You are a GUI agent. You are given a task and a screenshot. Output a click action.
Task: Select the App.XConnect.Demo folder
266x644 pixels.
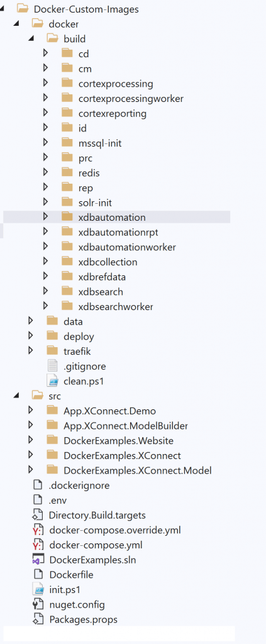coord(109,411)
